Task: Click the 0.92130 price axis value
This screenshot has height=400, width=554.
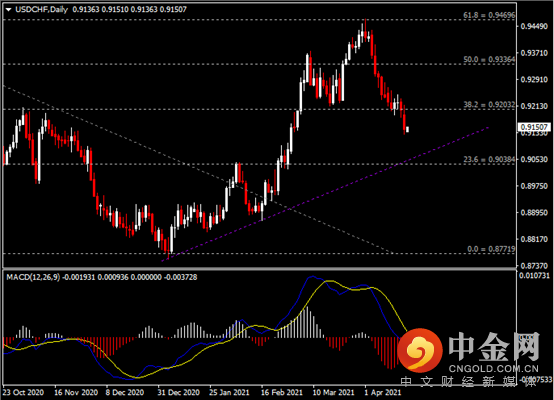Action: 534,106
